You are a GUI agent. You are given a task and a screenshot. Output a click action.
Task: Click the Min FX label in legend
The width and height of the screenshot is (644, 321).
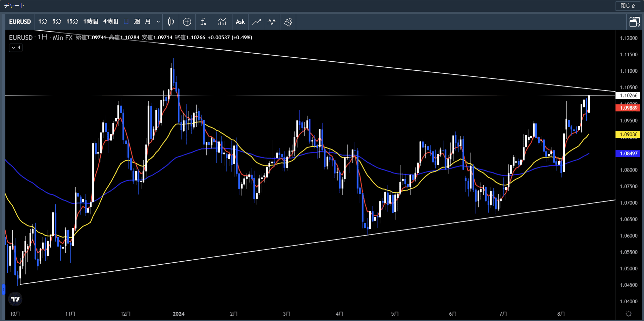(63, 38)
